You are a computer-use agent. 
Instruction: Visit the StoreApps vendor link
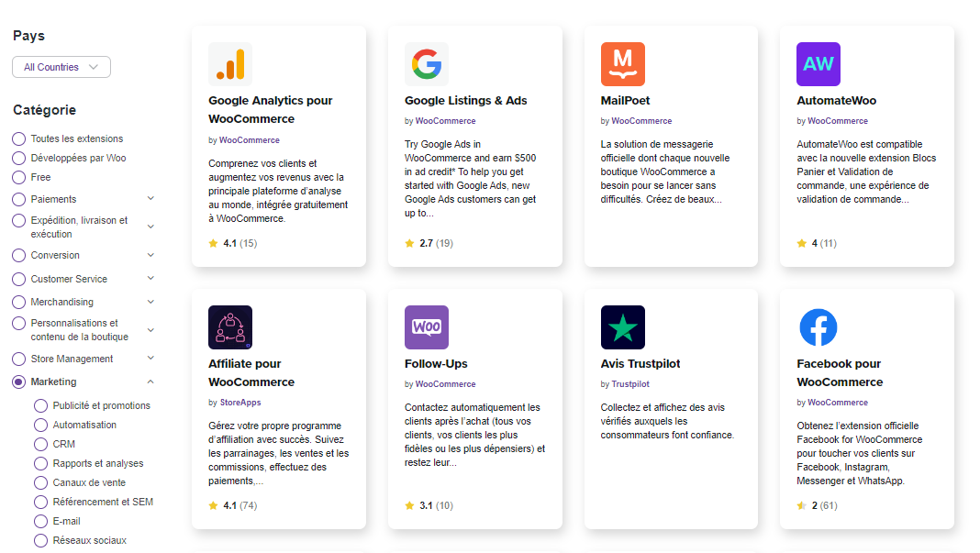pos(240,403)
